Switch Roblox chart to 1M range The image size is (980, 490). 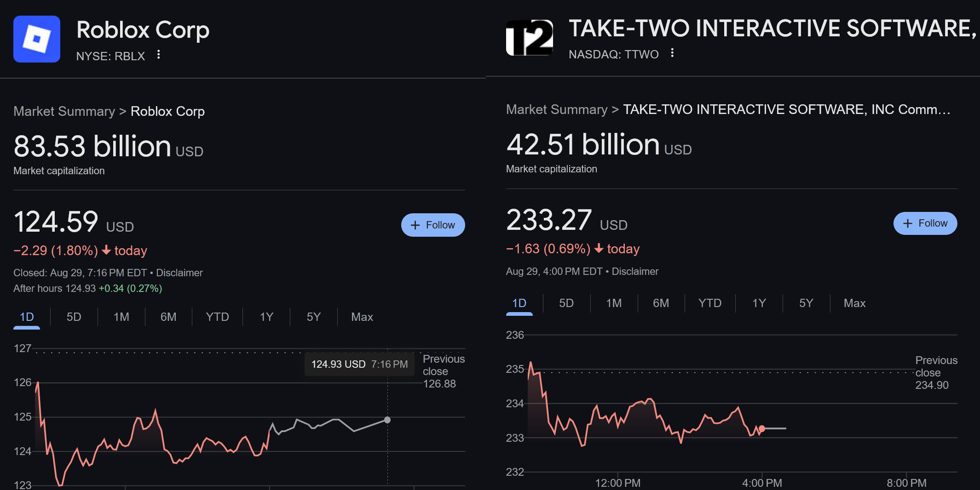pyautogui.click(x=121, y=317)
